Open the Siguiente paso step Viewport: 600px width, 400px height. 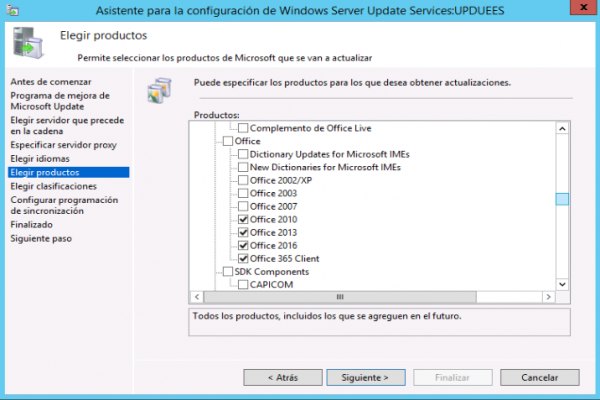tap(41, 238)
